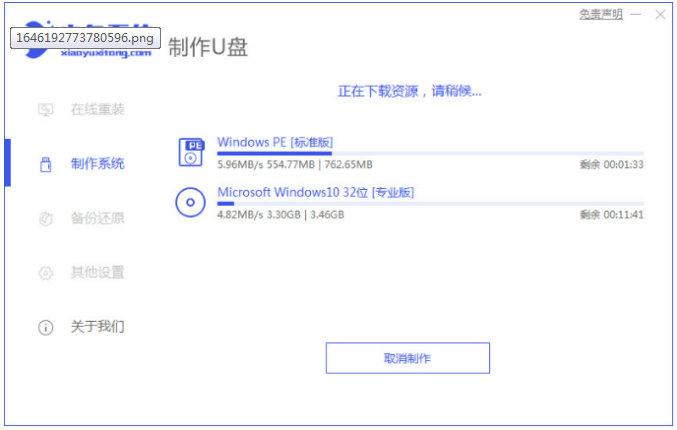
Task: Click the backup restore icon beside 备份还原
Action: 45,218
